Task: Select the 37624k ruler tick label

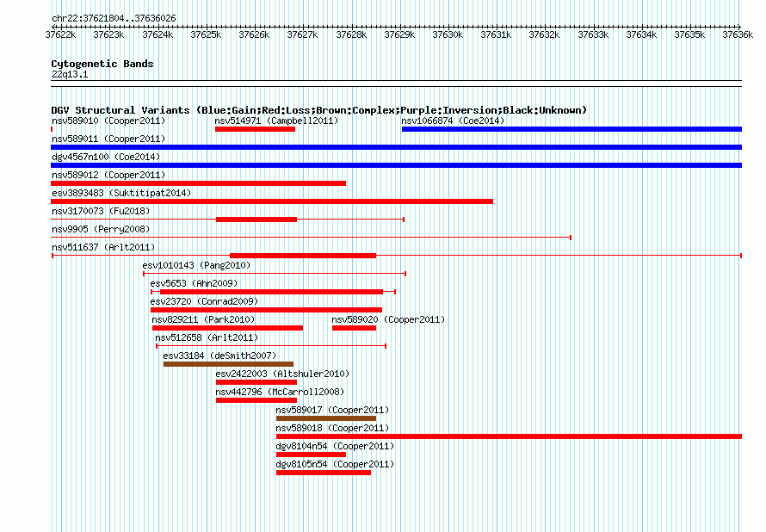Action: click(158, 34)
